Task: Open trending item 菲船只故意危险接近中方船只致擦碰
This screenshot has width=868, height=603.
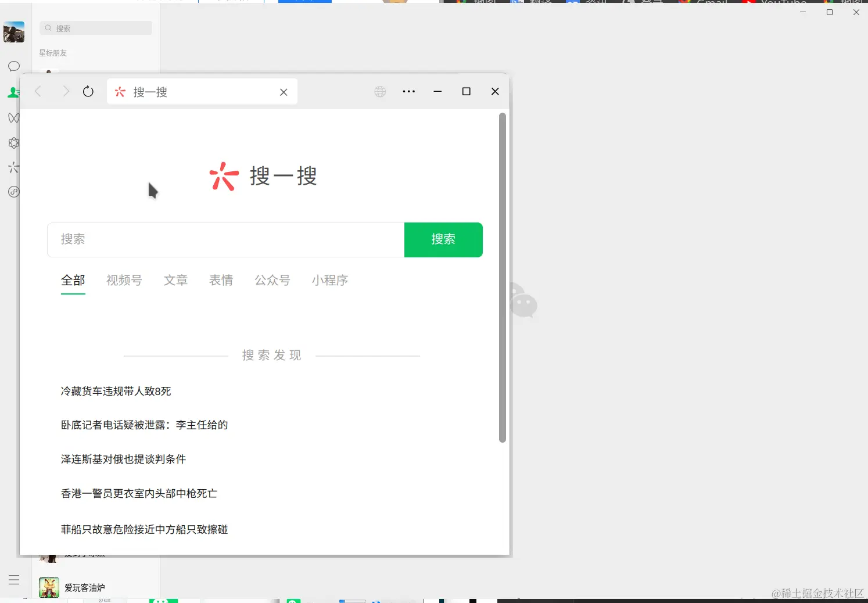Action: pos(145,530)
